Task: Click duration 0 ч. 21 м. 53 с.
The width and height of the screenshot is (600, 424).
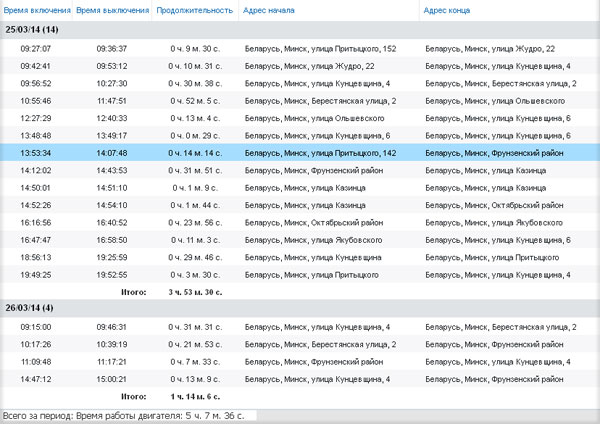Action: [195, 344]
